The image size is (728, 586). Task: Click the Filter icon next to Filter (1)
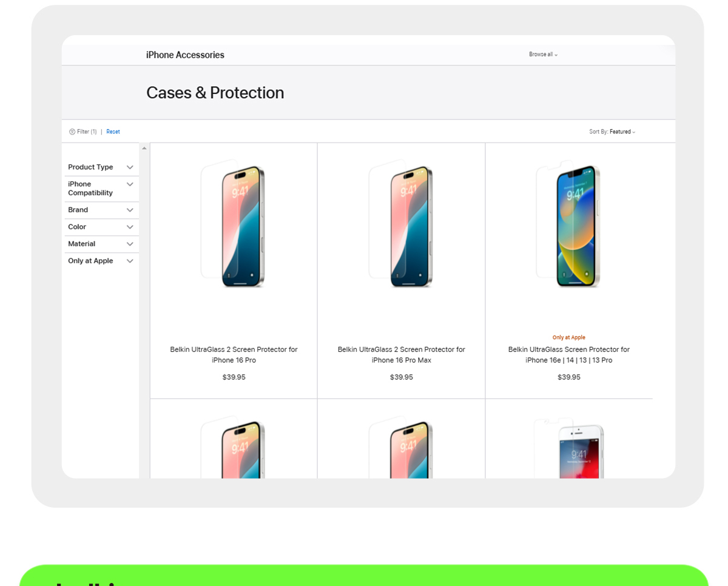(72, 132)
